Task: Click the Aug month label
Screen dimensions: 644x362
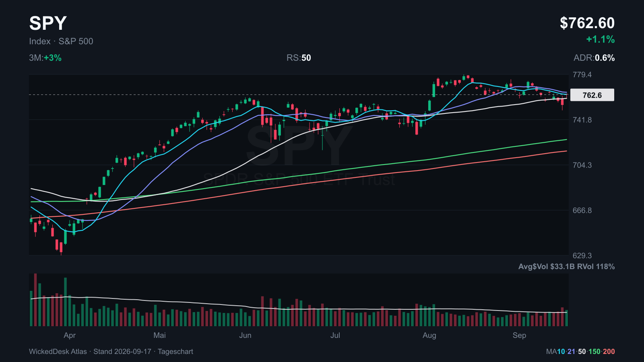Action: pyautogui.click(x=429, y=335)
